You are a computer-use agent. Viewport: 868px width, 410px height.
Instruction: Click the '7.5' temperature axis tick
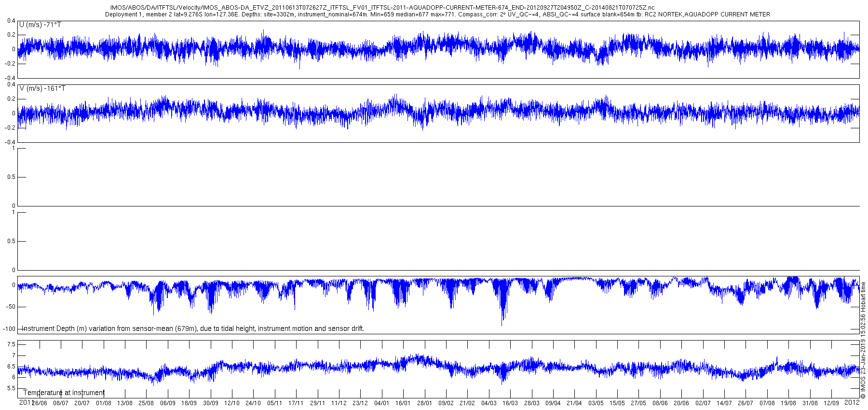pos(11,344)
